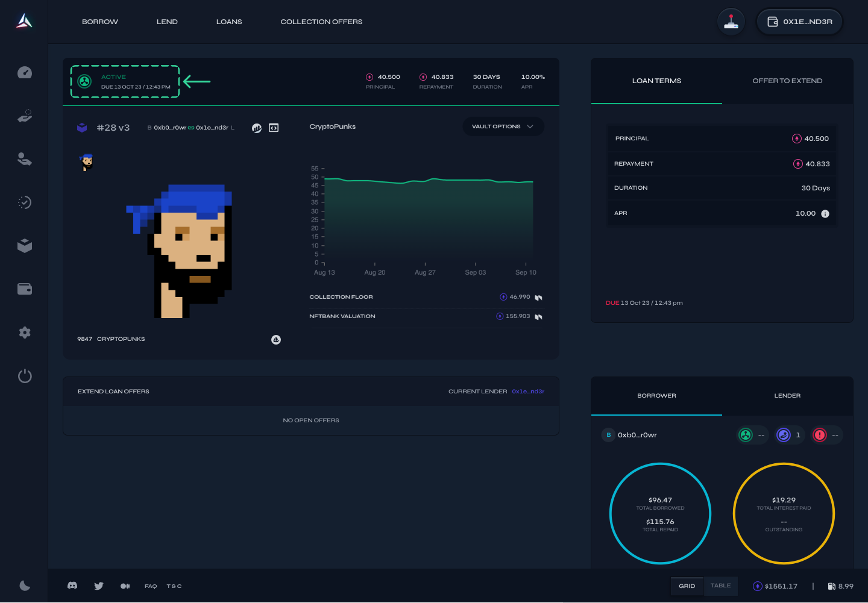Click the vault cube icon beside #28 v3
This screenshot has width=868, height=603.
pyautogui.click(x=82, y=128)
